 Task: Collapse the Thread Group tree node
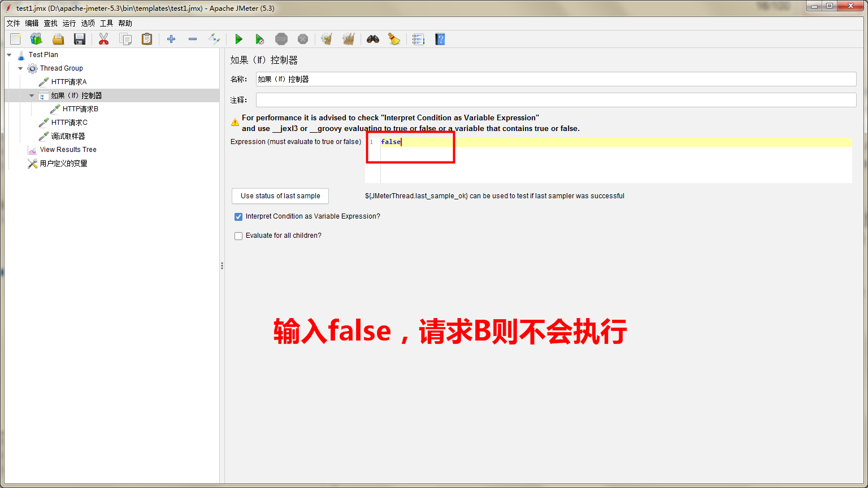tap(20, 68)
